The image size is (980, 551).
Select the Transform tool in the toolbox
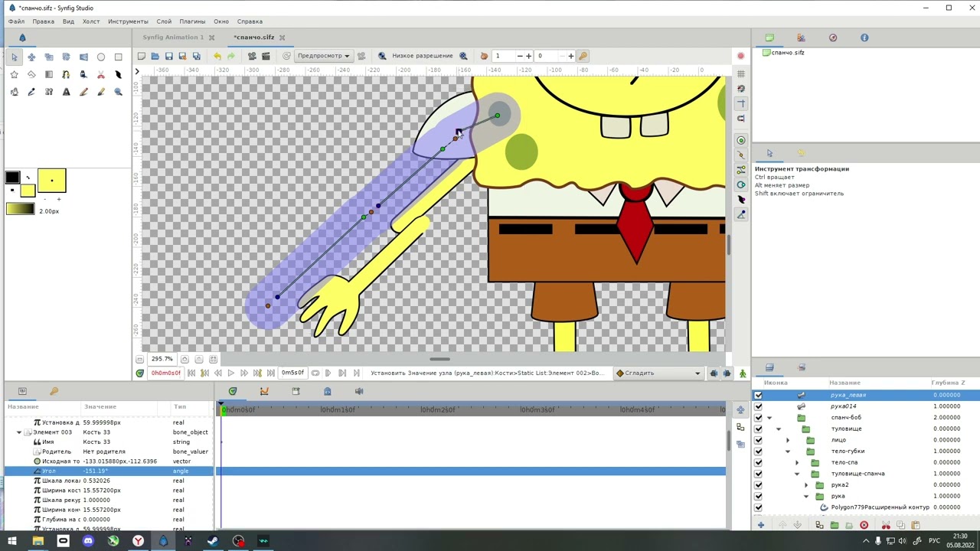pyautogui.click(x=14, y=57)
